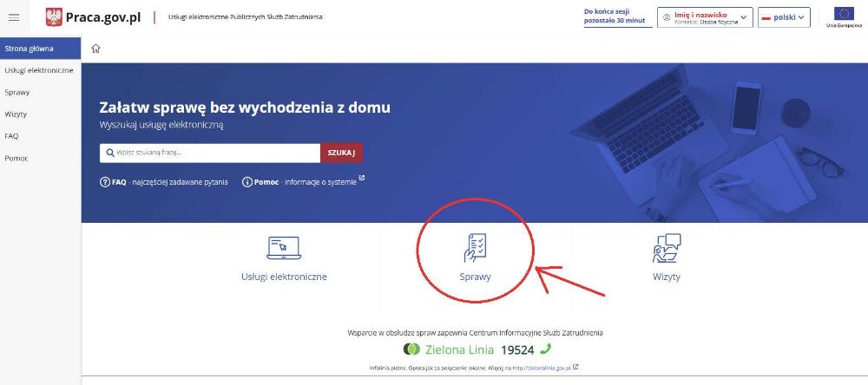Click the Sprawy tile label

coord(475,277)
